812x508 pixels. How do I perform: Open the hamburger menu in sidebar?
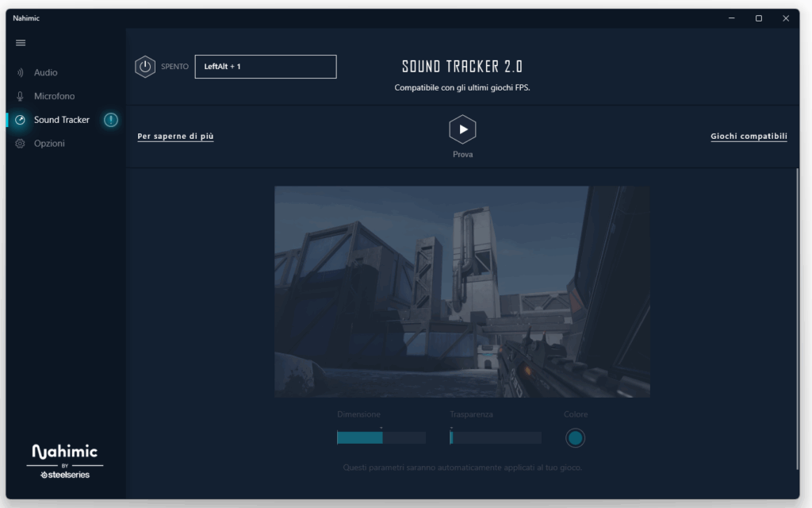point(21,43)
